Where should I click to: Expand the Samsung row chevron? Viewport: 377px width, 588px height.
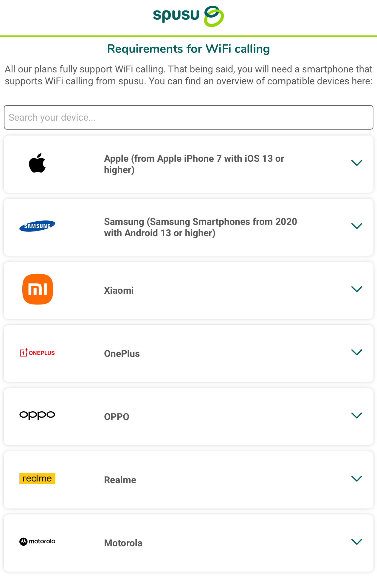click(x=357, y=226)
